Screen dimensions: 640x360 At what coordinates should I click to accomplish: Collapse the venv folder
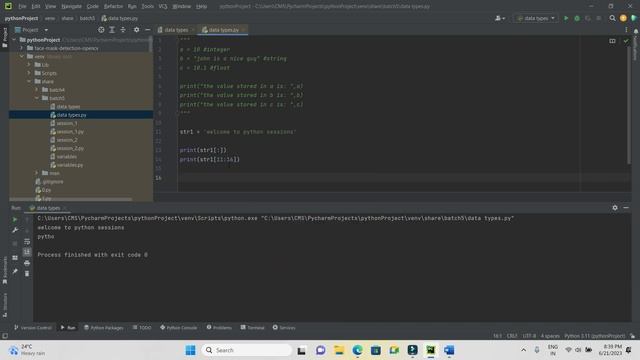[x=22, y=56]
